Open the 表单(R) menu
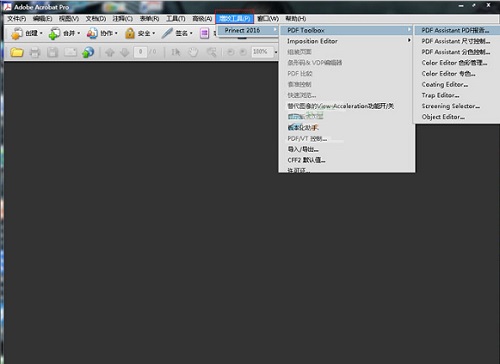 [x=149, y=19]
